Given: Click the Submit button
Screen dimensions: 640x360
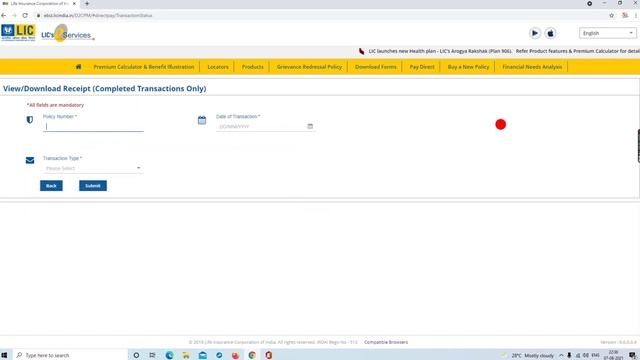Looking at the screenshot, I should (93, 186).
